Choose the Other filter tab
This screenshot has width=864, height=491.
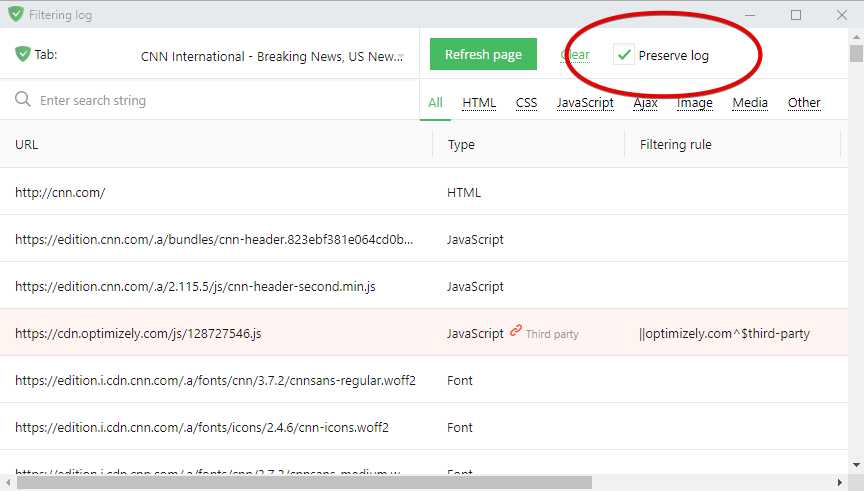coord(804,102)
